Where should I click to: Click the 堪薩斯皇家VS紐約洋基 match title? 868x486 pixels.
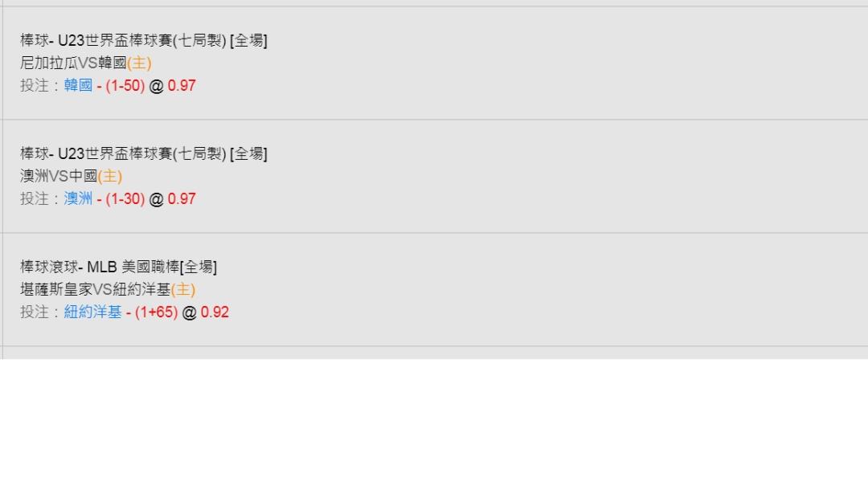click(x=95, y=289)
